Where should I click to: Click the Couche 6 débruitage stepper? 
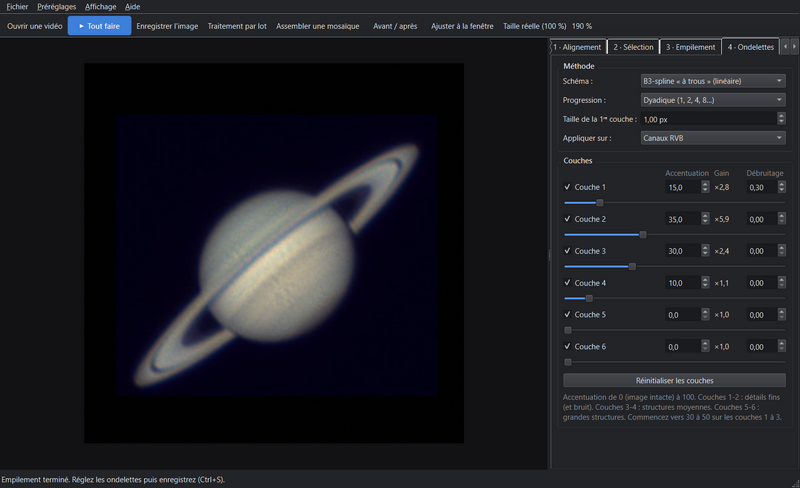782,347
